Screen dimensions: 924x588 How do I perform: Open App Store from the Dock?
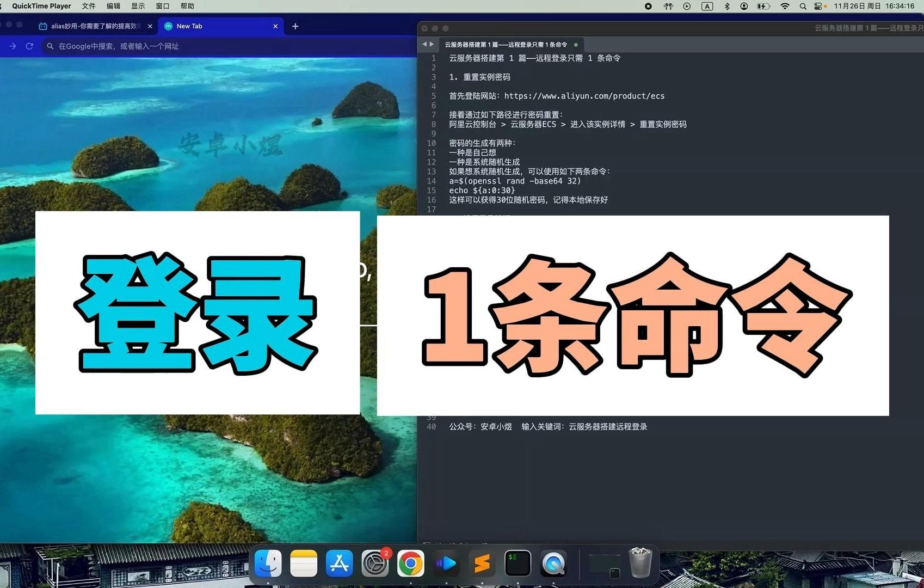(339, 563)
